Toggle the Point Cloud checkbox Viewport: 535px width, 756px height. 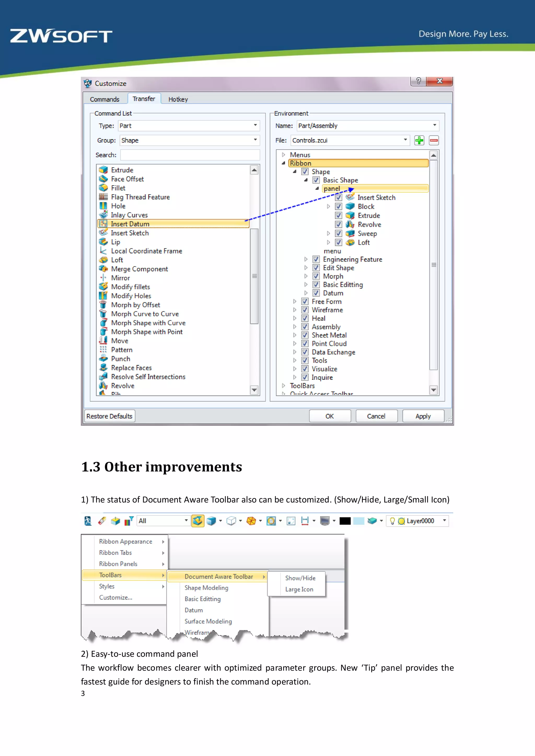pyautogui.click(x=305, y=344)
